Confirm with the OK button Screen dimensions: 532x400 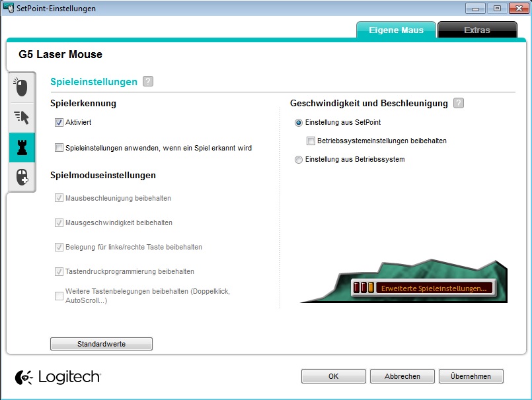(x=334, y=376)
